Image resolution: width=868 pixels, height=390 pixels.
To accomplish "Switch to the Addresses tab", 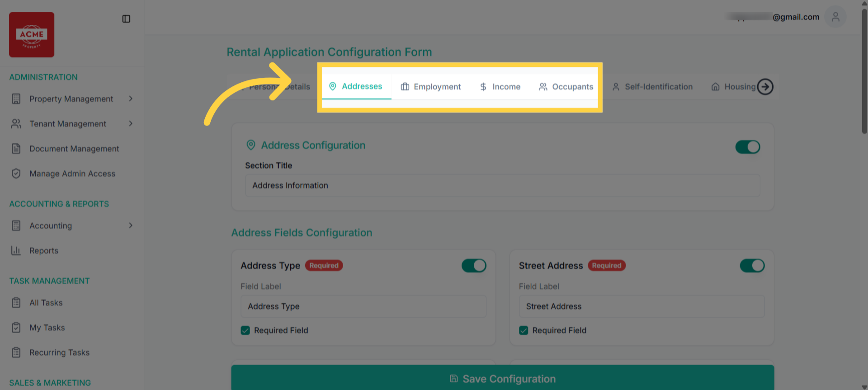I will (x=356, y=86).
